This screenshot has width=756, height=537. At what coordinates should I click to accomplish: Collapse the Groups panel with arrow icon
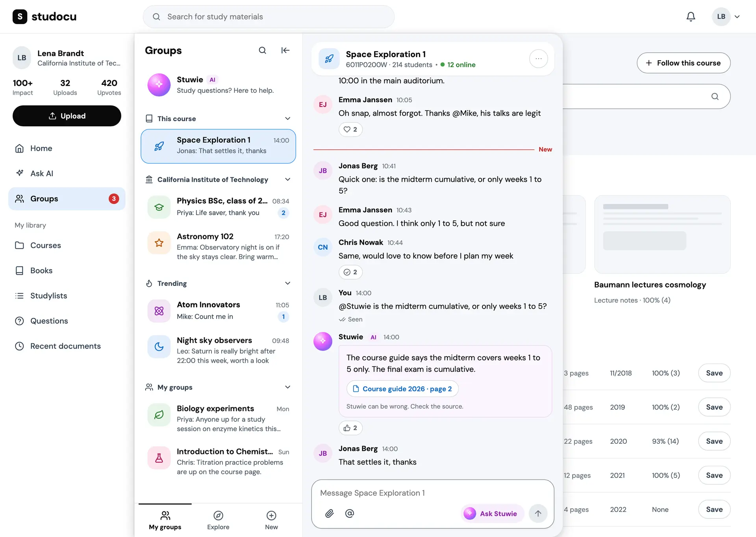pyautogui.click(x=285, y=50)
